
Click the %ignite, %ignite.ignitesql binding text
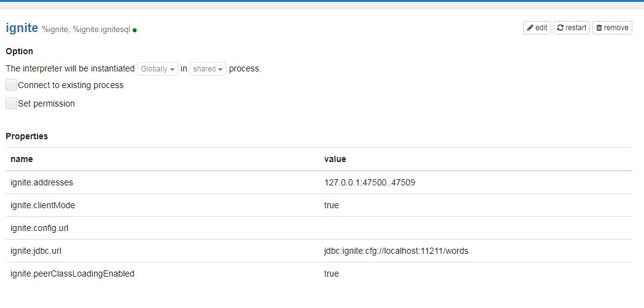[86, 30]
